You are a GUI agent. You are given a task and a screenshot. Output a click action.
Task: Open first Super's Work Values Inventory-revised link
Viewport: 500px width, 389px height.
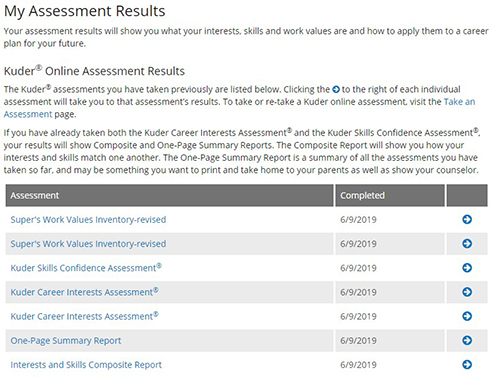click(x=88, y=220)
